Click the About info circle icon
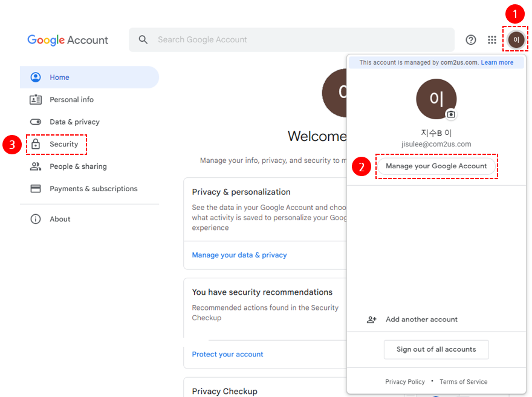 coord(36,219)
